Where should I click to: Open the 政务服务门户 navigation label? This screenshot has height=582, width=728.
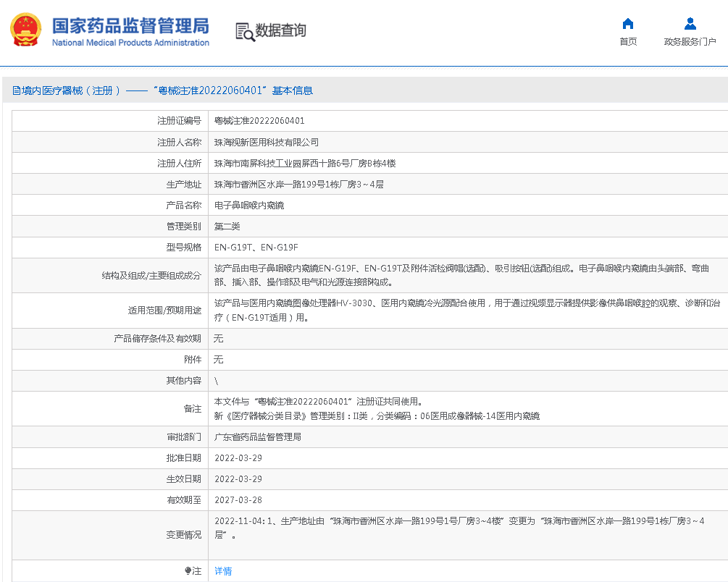pos(690,42)
